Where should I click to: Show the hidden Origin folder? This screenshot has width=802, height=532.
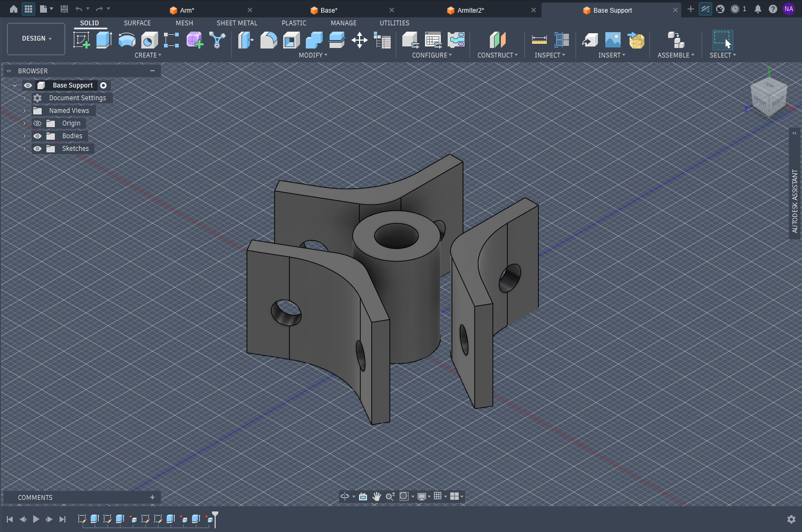37,123
